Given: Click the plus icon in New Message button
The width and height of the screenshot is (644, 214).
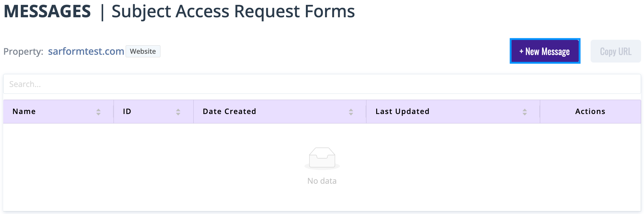Looking at the screenshot, I should (522, 51).
